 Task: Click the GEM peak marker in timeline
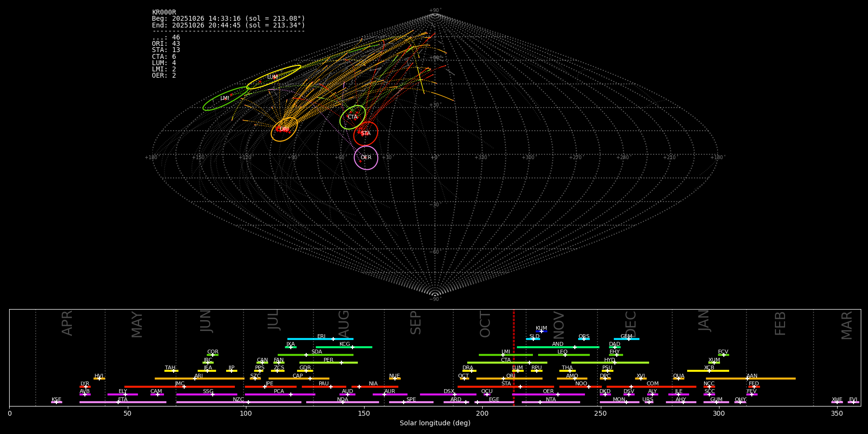point(628,339)
